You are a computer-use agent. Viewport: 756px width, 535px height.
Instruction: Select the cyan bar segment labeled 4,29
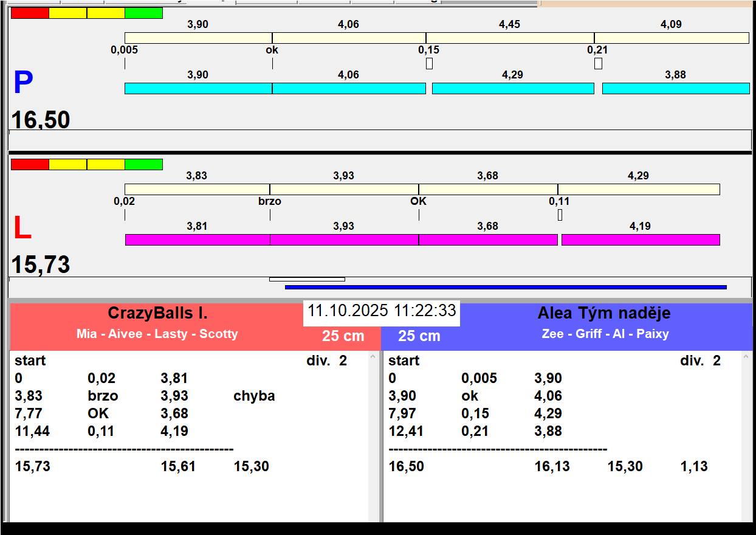[513, 88]
